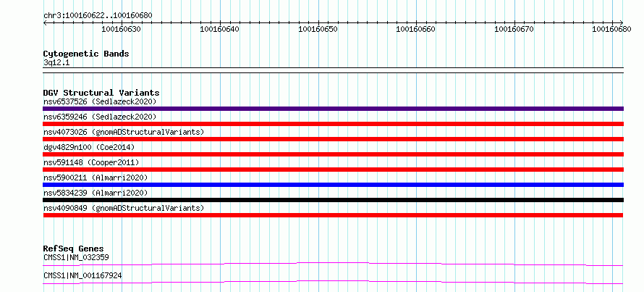
Task: Click the nsv5834239 (Almarri2020) label
Action: (96, 193)
